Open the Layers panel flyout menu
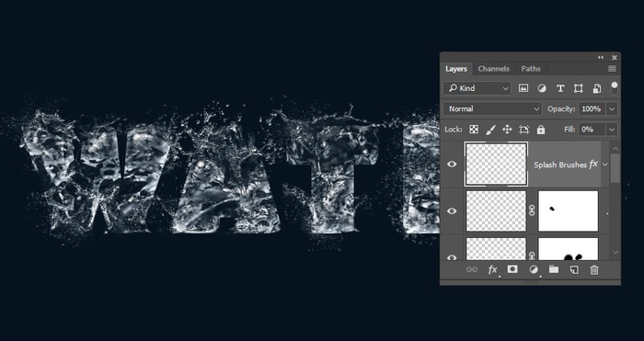Screen dimensions: 644x341 coord(612,69)
